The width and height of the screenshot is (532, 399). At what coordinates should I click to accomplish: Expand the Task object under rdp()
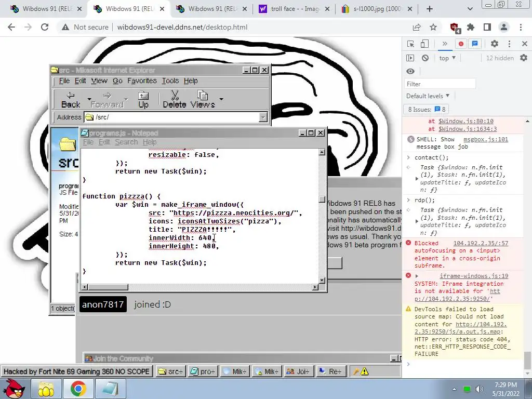[417, 221]
